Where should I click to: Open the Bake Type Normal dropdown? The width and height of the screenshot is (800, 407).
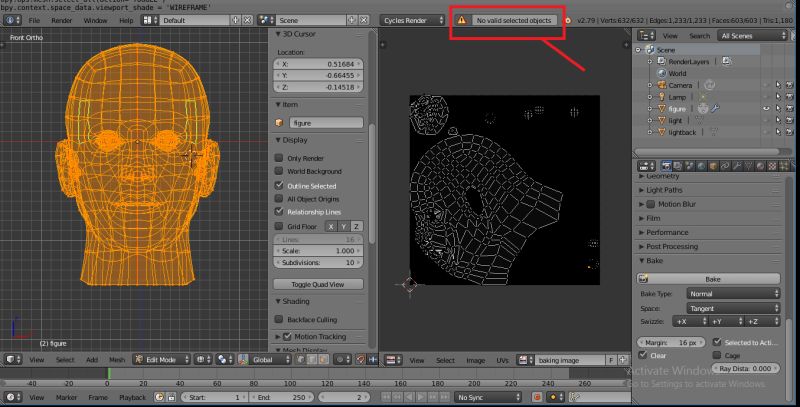[733, 294]
